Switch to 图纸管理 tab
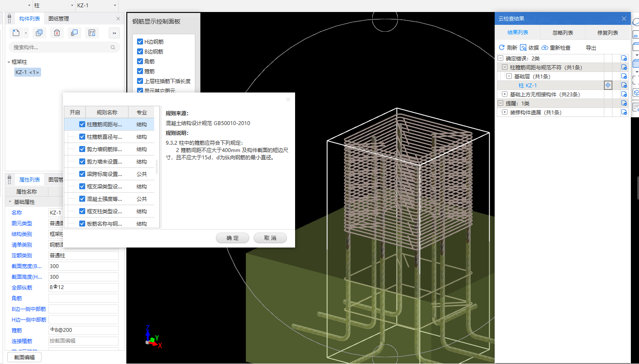The image size is (639, 364). (x=59, y=18)
